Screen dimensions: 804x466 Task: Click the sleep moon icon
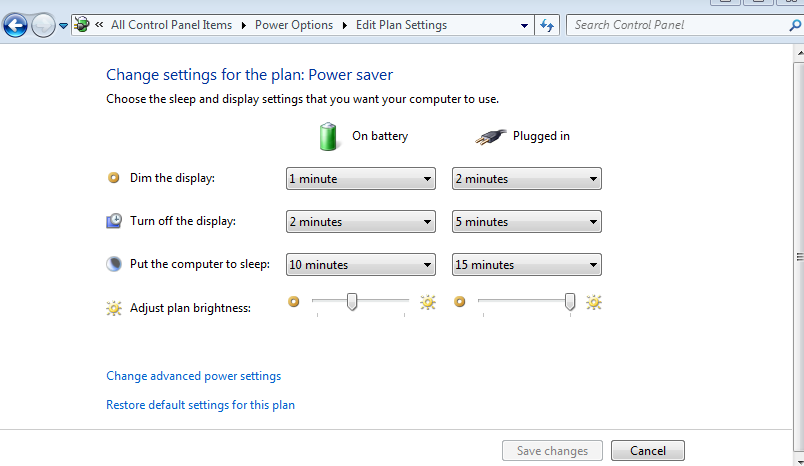[114, 264]
